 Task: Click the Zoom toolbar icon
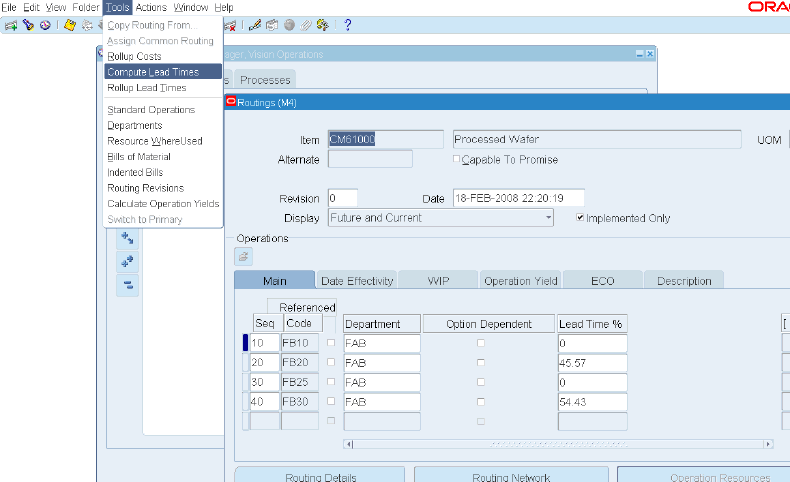coord(272,25)
